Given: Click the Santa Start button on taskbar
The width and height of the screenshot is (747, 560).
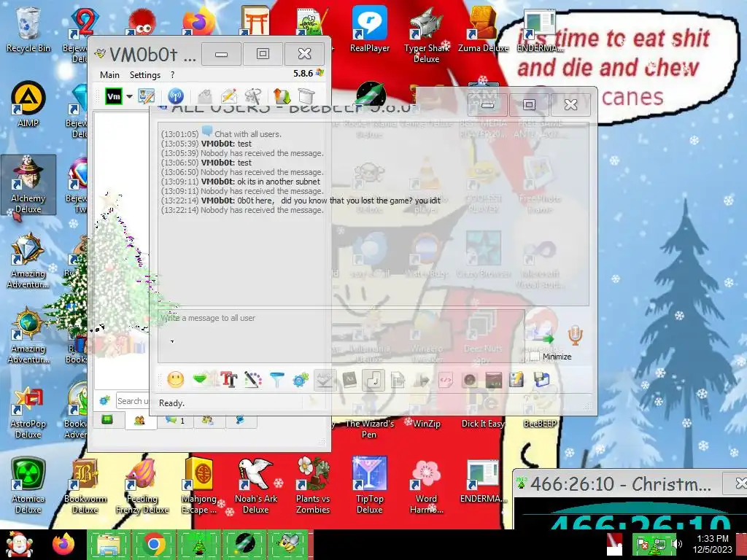Looking at the screenshot, I should click(x=19, y=544).
